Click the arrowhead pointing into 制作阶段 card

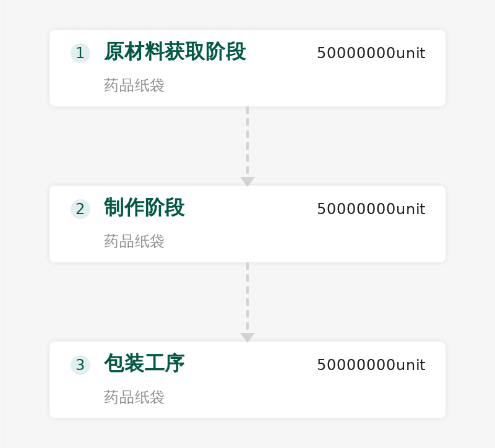(247, 181)
